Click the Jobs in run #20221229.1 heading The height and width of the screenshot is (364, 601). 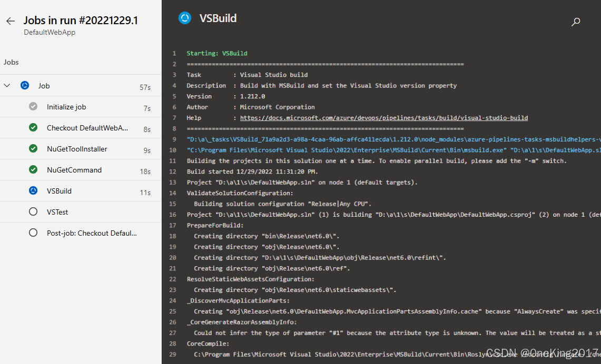[81, 21]
